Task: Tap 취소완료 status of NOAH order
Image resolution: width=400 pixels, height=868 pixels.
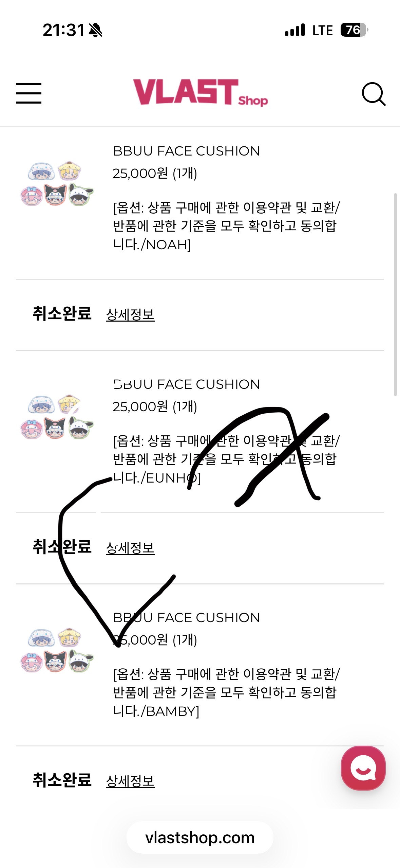Action: click(62, 313)
